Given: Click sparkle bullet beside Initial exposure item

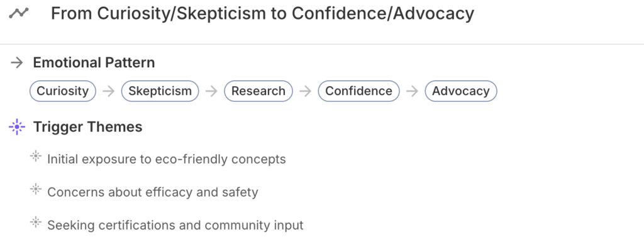Looking at the screenshot, I should pos(36,157).
